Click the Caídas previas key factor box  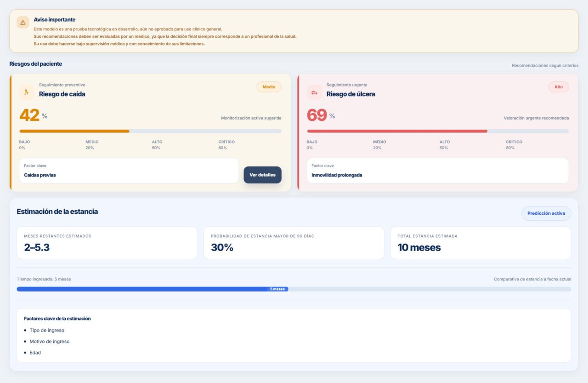(x=129, y=171)
